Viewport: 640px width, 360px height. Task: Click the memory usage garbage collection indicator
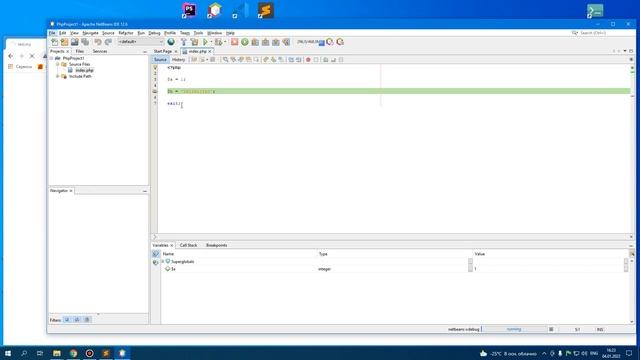(310, 42)
